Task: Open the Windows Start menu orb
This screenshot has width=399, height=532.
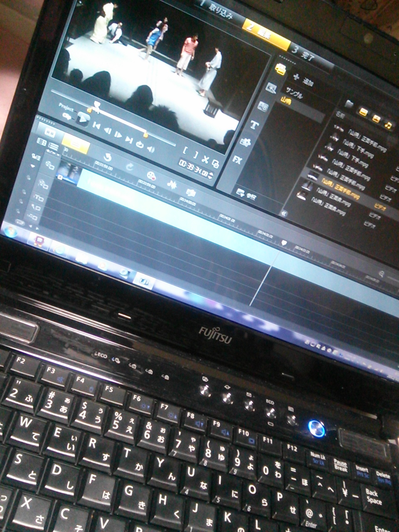Action: point(11,230)
